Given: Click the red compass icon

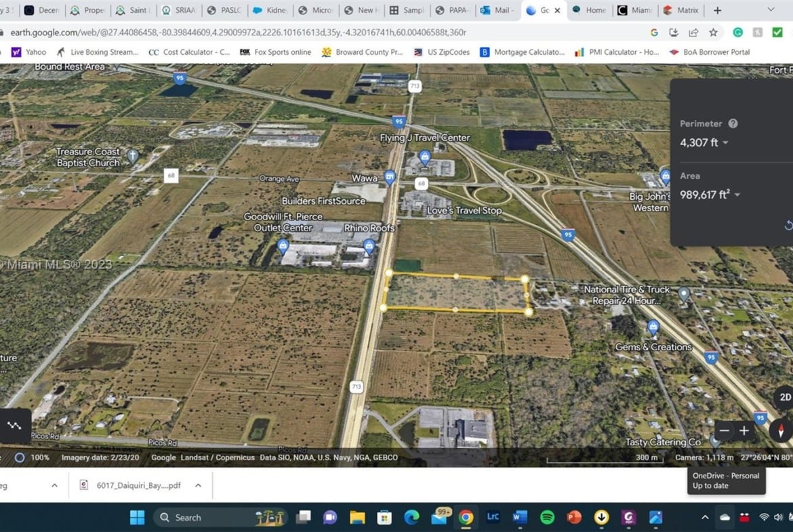Looking at the screenshot, I should coord(781,431).
